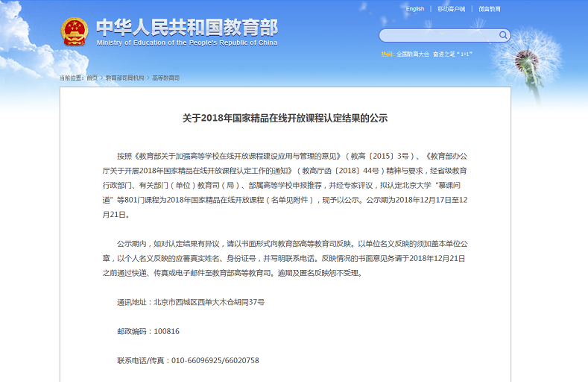Click the national emblem logo
Image resolution: width=588 pixels, height=390 pixels.
[x=74, y=31]
